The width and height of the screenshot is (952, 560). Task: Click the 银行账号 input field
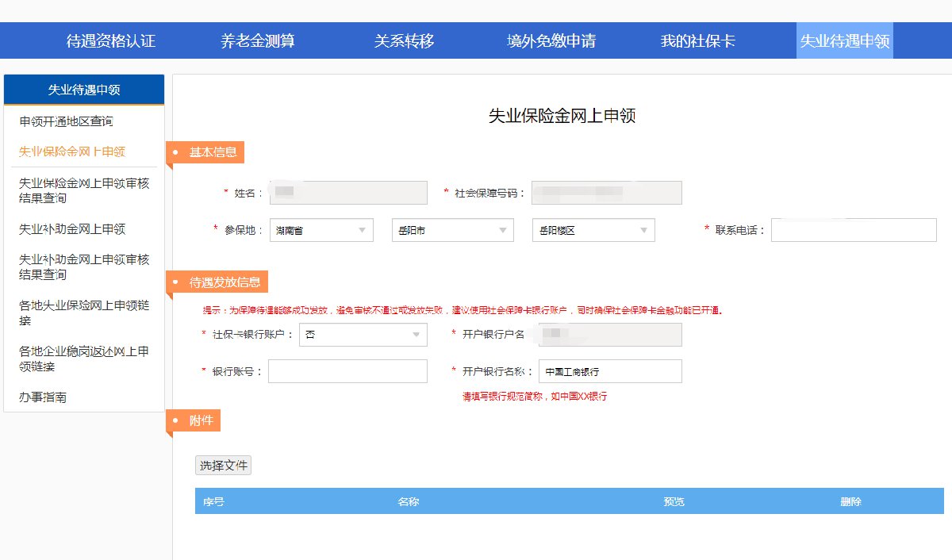347,371
